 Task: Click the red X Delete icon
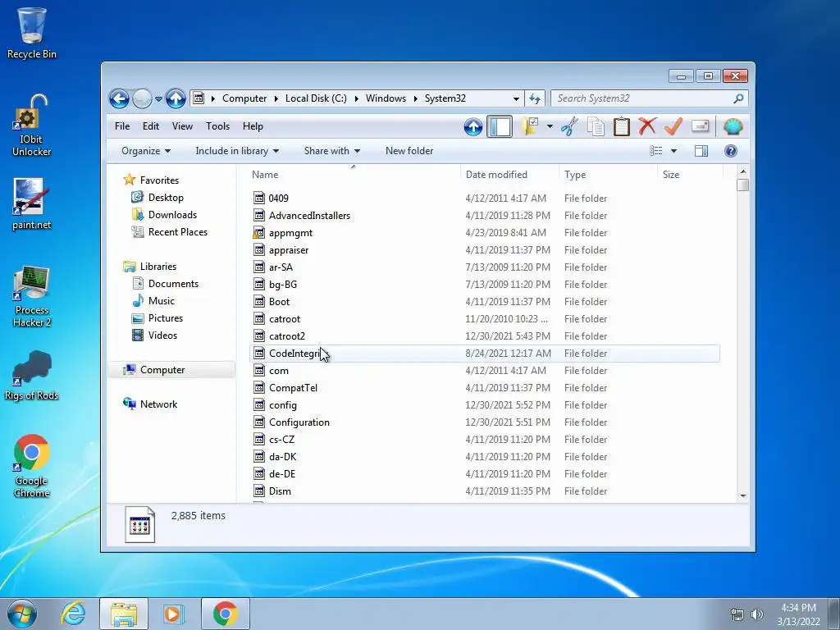648,126
